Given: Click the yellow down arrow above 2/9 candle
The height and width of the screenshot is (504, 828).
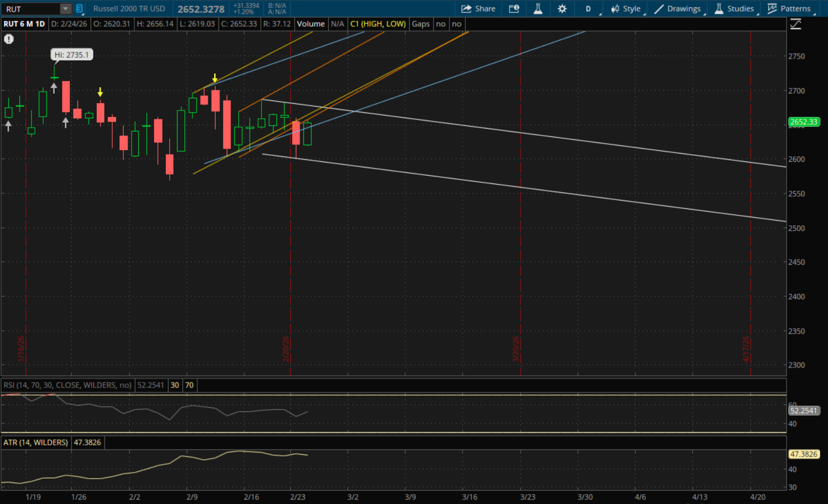Looking at the screenshot, I should 215,78.
